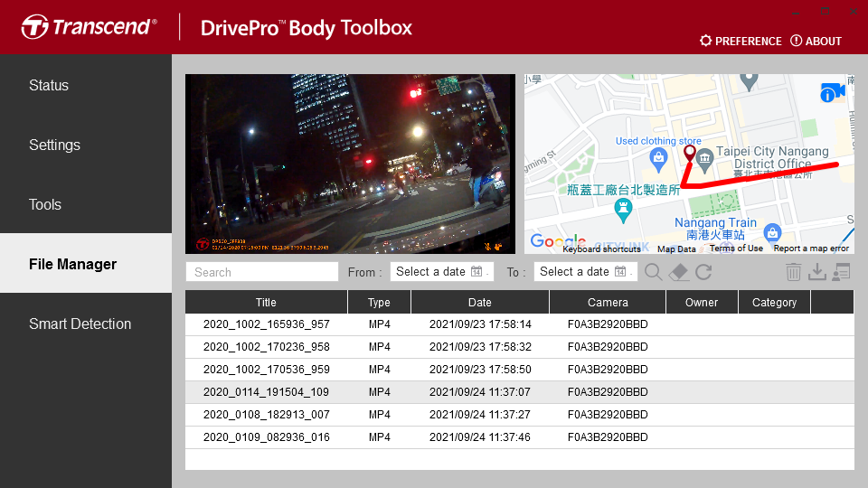Click date 2021/09/24 11:37:27
The height and width of the screenshot is (488, 868).
[480, 415]
